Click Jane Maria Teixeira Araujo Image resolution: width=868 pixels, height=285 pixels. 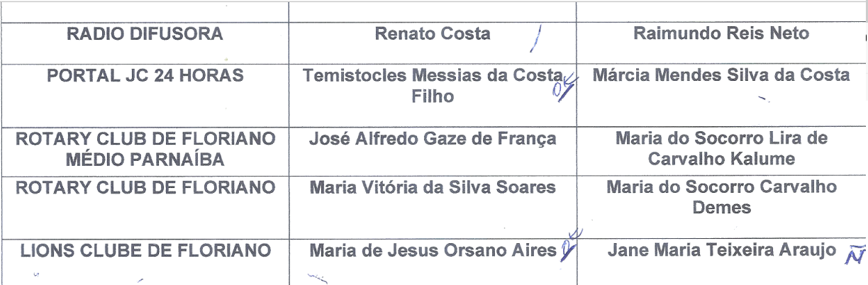[x=721, y=250]
